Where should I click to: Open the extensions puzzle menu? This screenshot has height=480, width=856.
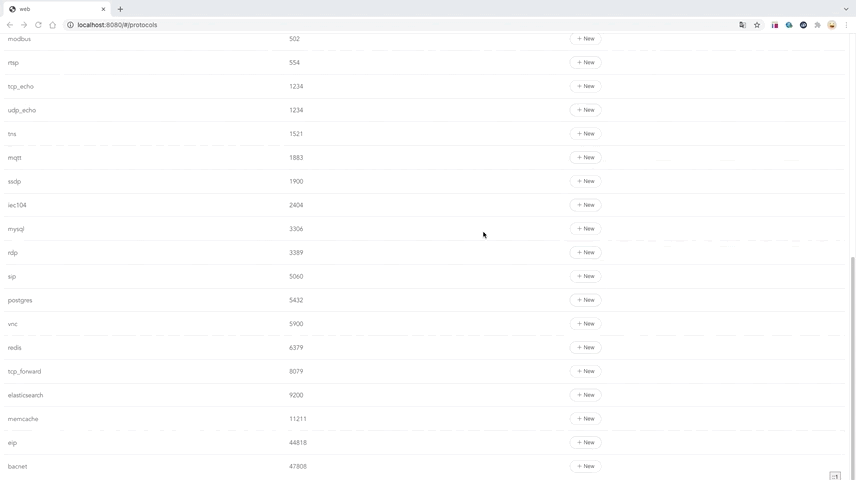(817, 25)
